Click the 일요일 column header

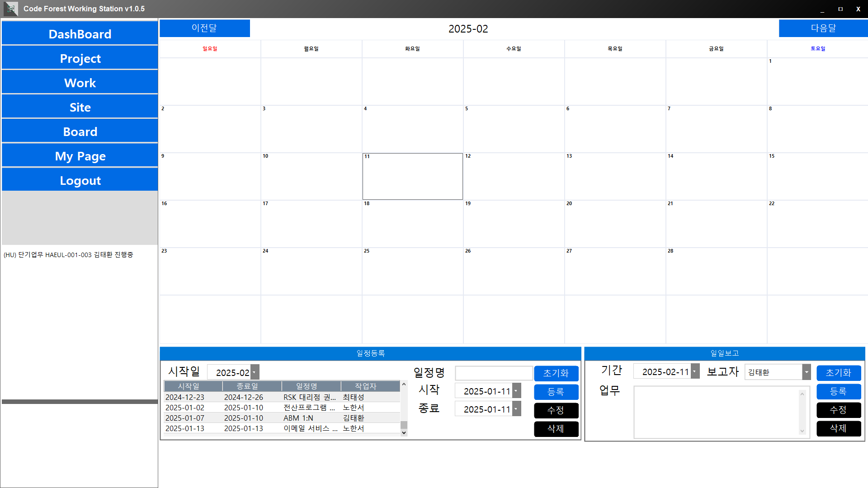pyautogui.click(x=210, y=49)
